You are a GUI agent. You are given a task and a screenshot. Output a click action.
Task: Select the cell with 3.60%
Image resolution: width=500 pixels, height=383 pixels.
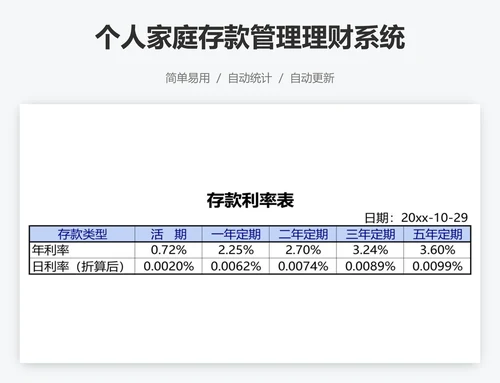pyautogui.click(x=437, y=250)
